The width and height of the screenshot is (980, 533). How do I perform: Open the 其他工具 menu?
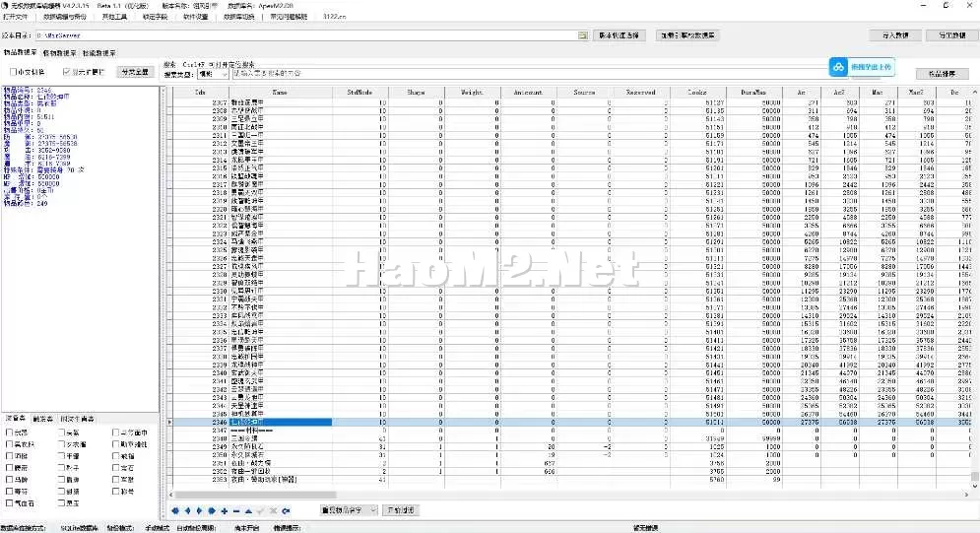(x=114, y=16)
